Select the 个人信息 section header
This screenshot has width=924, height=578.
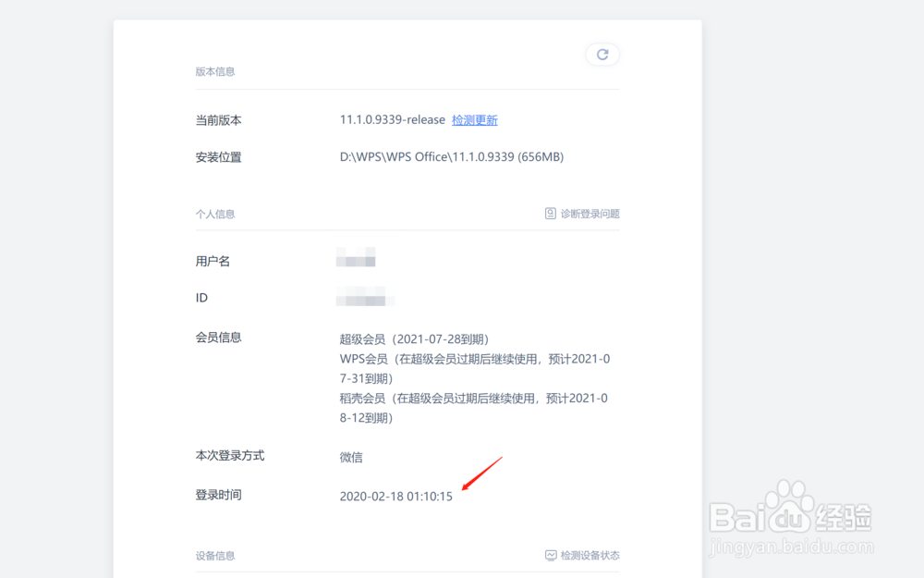(x=215, y=214)
